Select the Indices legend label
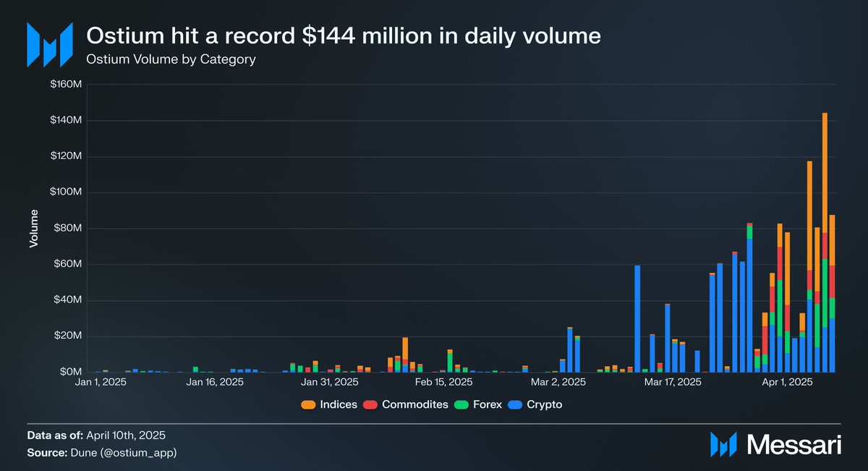Image resolution: width=868 pixels, height=471 pixels. 339,404
